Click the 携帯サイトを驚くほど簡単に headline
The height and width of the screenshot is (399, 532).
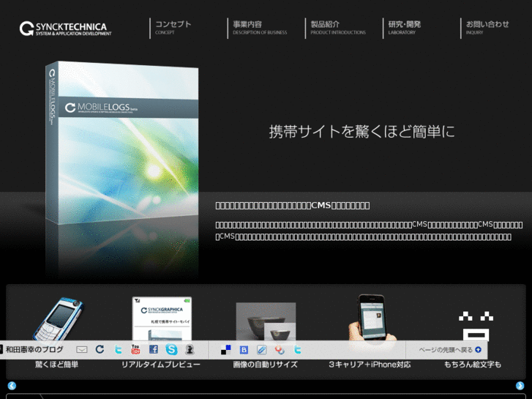point(361,132)
